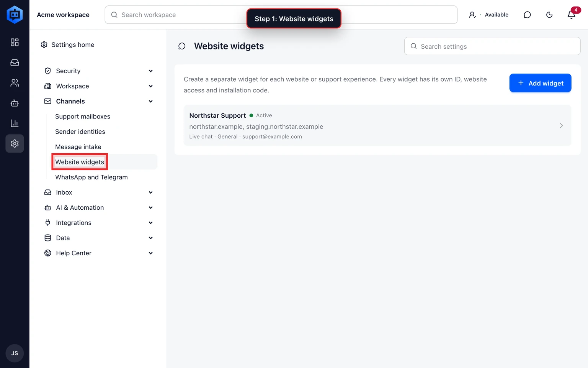
Task: Open the notifications bell with badge 4
Action: pyautogui.click(x=572, y=15)
